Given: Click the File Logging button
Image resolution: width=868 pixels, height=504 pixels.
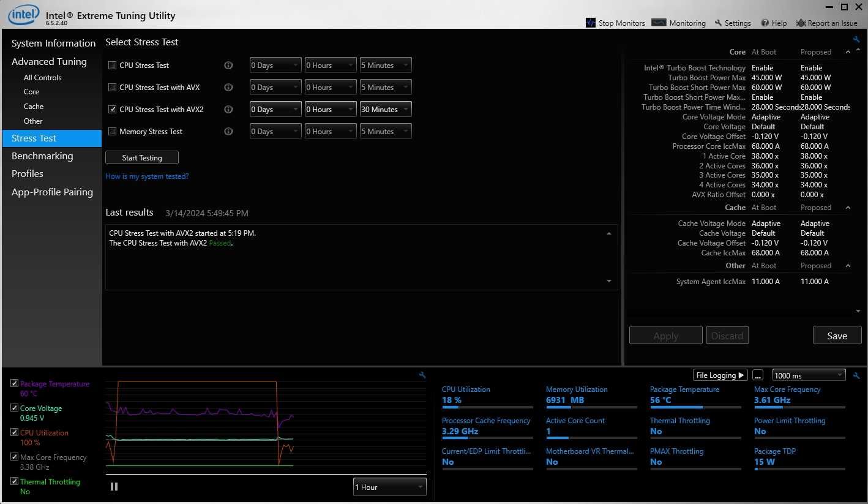Looking at the screenshot, I should [x=720, y=375].
